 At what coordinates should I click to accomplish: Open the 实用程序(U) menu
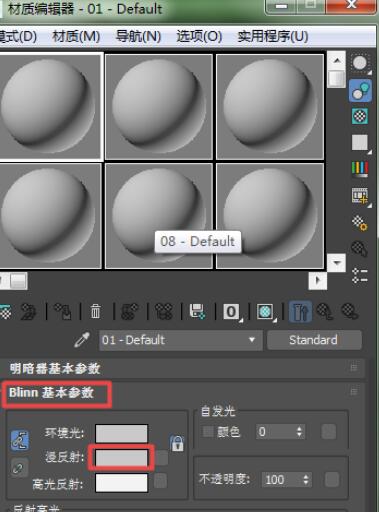pos(273,36)
